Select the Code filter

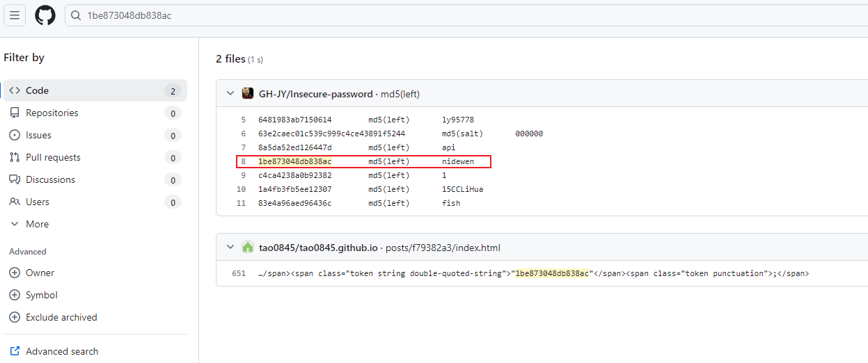95,90
